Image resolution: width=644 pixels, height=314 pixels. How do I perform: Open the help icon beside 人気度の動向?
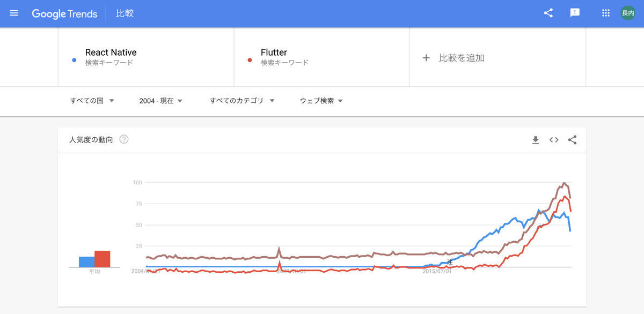point(124,140)
